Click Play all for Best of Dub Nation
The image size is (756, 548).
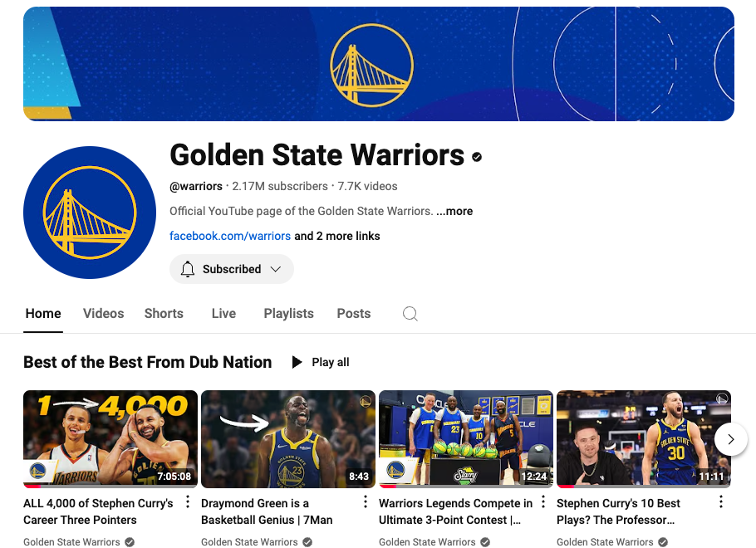[321, 362]
